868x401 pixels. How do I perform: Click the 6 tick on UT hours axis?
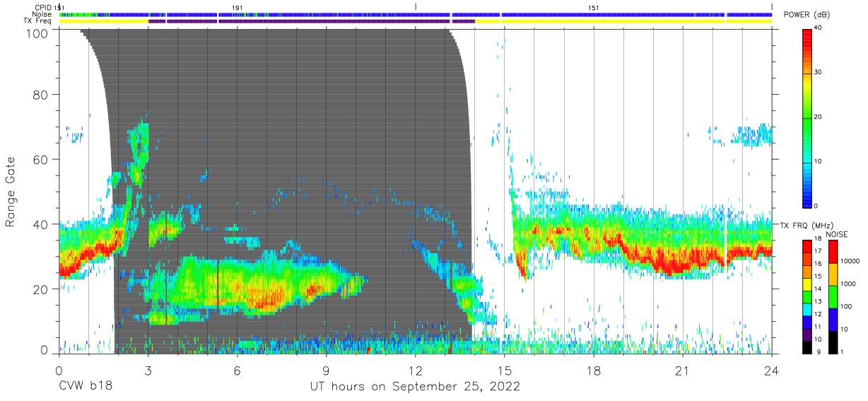(x=237, y=370)
